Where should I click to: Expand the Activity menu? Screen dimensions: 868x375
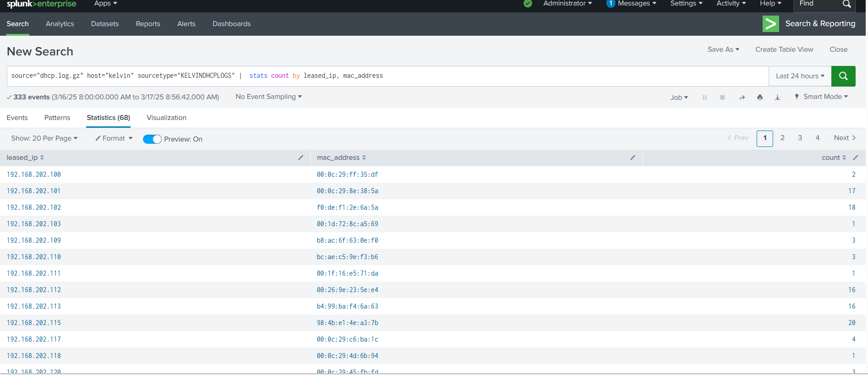click(x=731, y=4)
